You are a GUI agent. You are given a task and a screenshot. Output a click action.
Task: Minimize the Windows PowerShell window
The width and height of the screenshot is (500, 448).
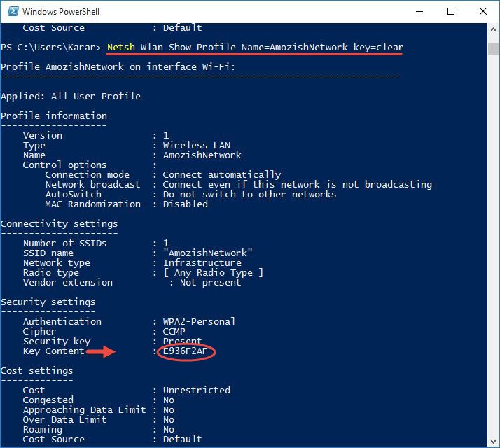pyautogui.click(x=419, y=11)
